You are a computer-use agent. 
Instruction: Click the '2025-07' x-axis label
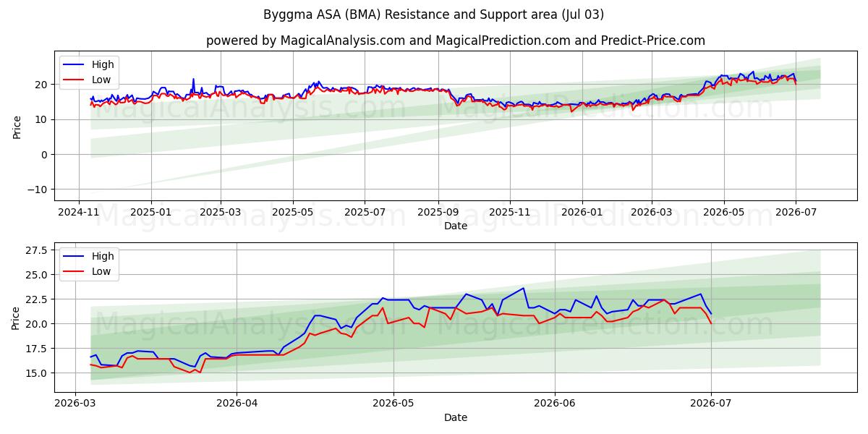[x=364, y=213]
